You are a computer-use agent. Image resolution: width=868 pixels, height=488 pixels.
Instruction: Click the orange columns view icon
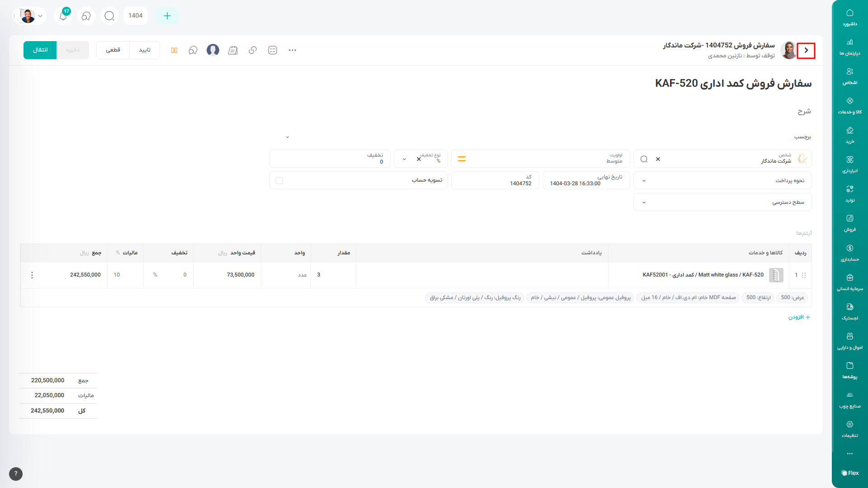point(174,50)
